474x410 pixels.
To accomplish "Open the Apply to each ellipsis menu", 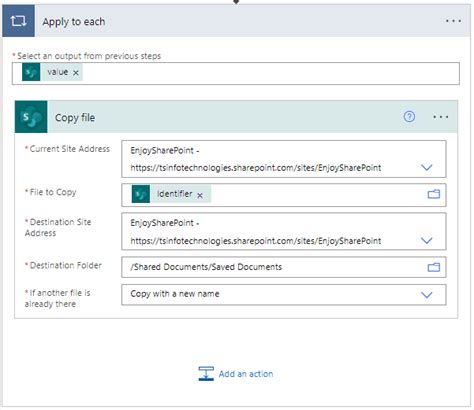I will click(453, 21).
